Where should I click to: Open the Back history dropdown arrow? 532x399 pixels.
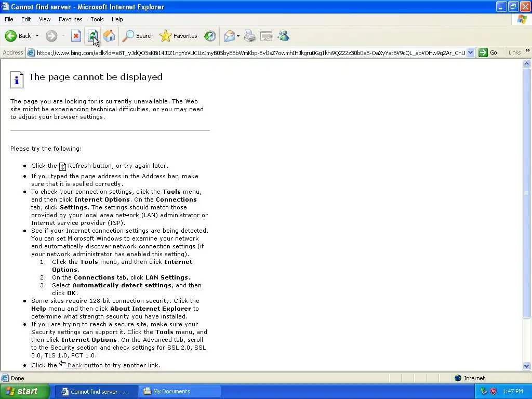click(37, 36)
